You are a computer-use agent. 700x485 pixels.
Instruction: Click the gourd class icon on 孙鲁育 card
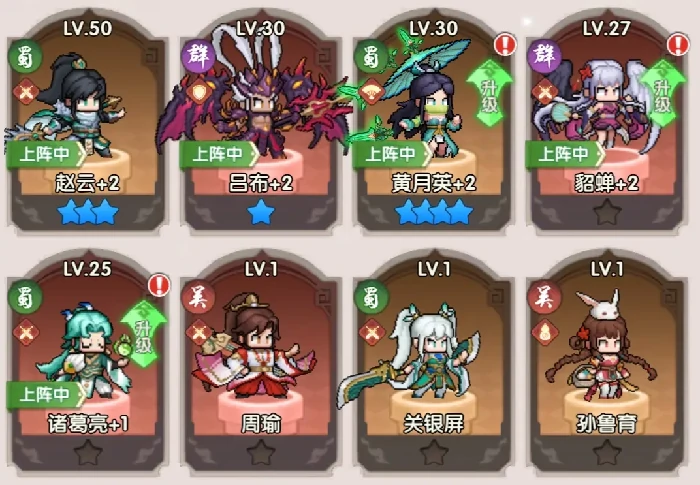pos(545,332)
